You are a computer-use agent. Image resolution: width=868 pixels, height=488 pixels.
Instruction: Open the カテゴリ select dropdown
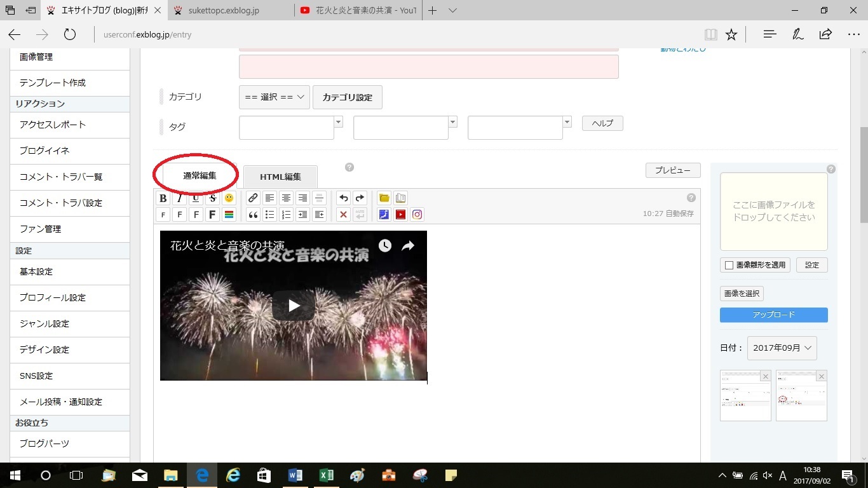[275, 97]
